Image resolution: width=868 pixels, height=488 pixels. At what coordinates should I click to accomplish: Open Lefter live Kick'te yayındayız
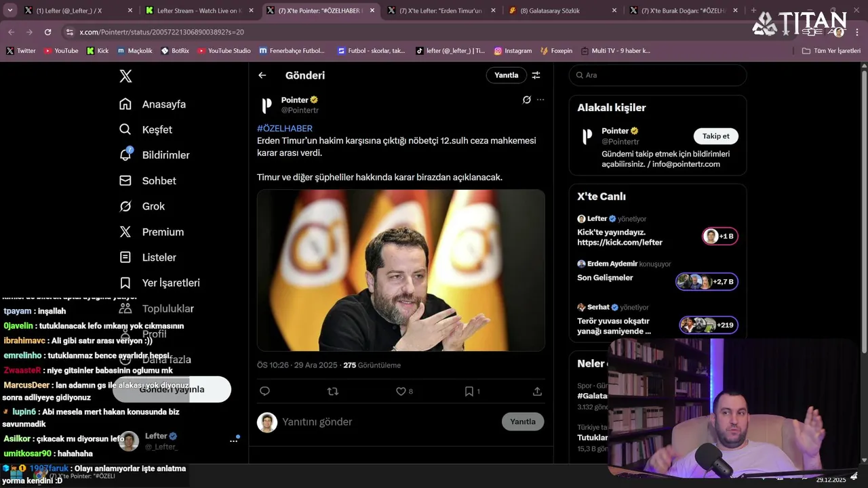point(657,230)
